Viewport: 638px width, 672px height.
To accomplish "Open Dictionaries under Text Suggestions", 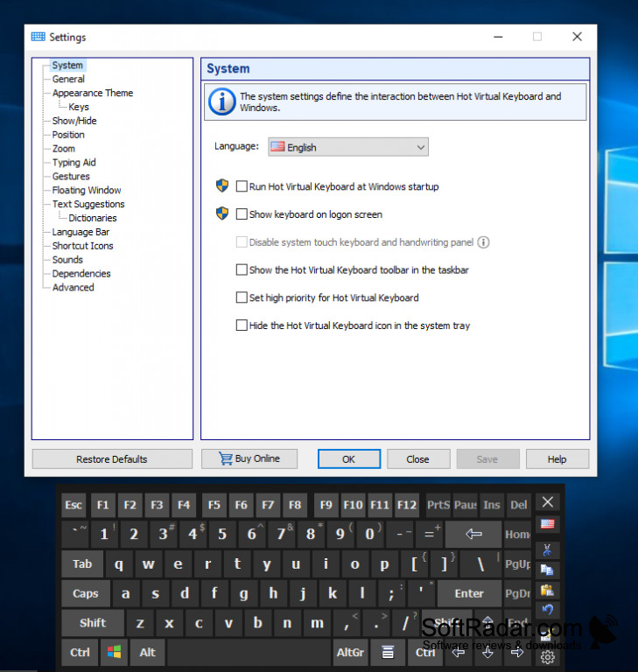I will [93, 218].
